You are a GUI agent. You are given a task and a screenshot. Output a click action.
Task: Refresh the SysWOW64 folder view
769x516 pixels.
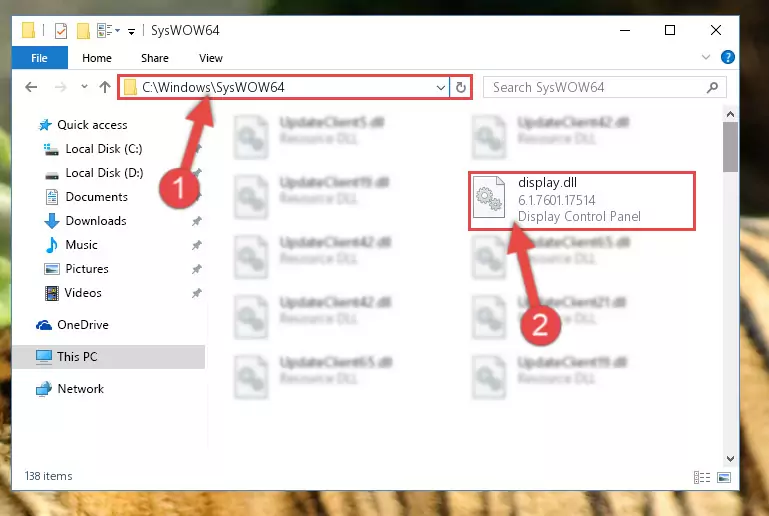click(461, 88)
